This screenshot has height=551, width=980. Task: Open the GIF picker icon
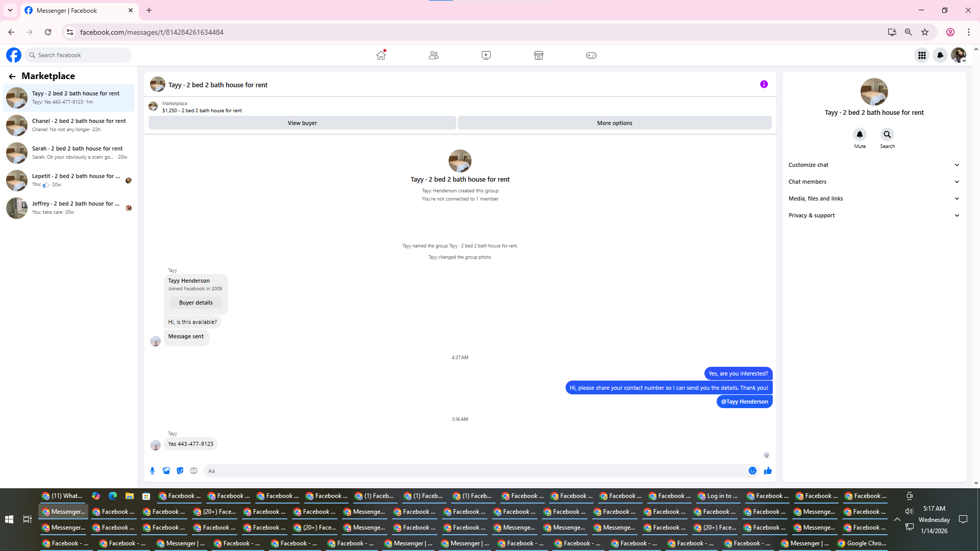point(193,471)
